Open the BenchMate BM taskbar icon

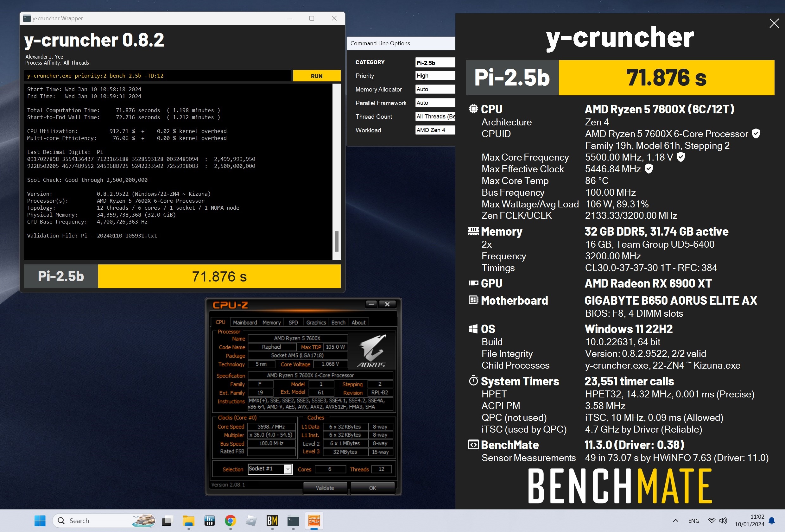272,521
